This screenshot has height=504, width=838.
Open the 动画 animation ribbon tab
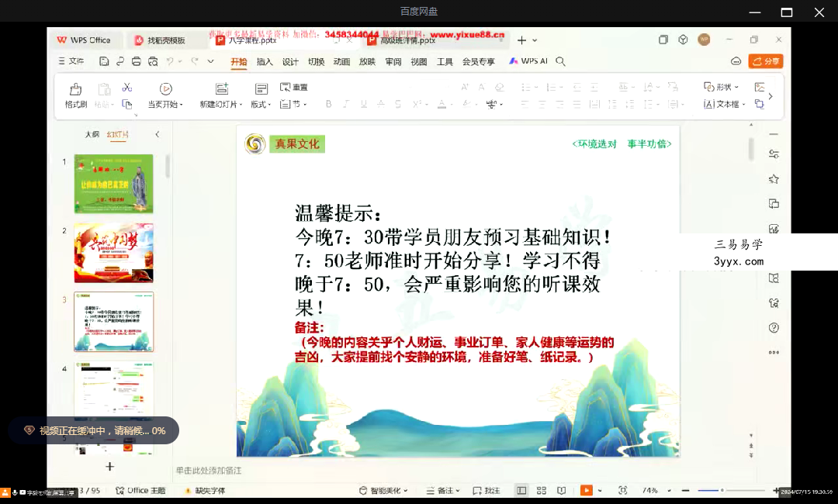pyautogui.click(x=341, y=62)
